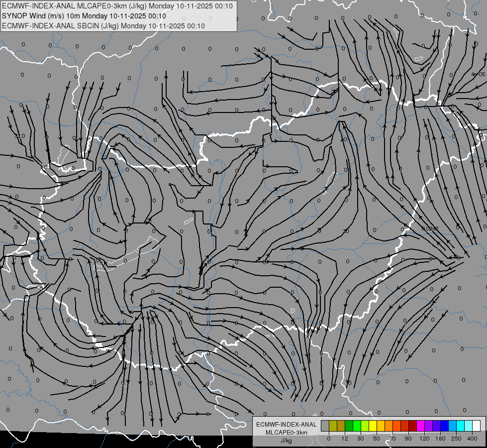Click the pure blue legend swatch
Image resolution: width=487 pixels, height=448 pixels.
point(444,426)
